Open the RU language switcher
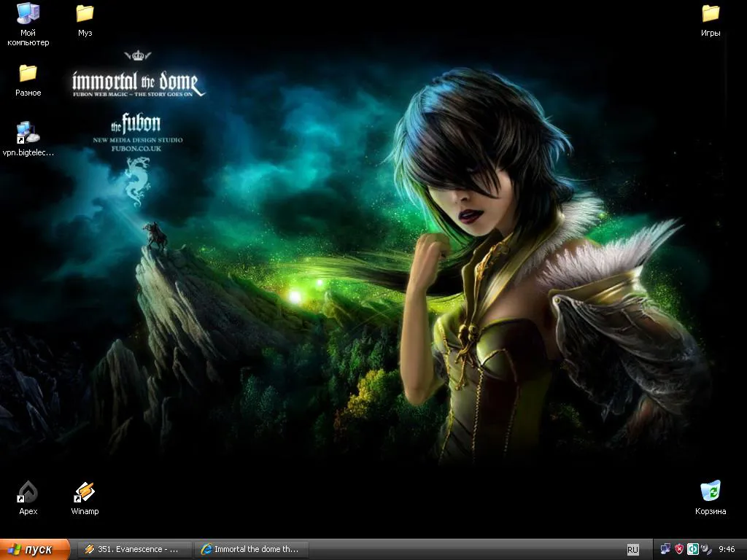Viewport: 747px width, 560px height. click(x=632, y=550)
